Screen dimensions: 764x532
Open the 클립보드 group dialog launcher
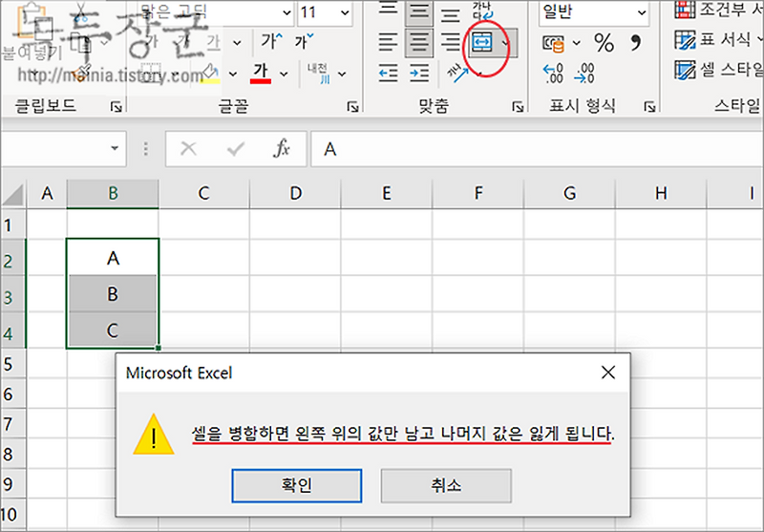[x=116, y=107]
